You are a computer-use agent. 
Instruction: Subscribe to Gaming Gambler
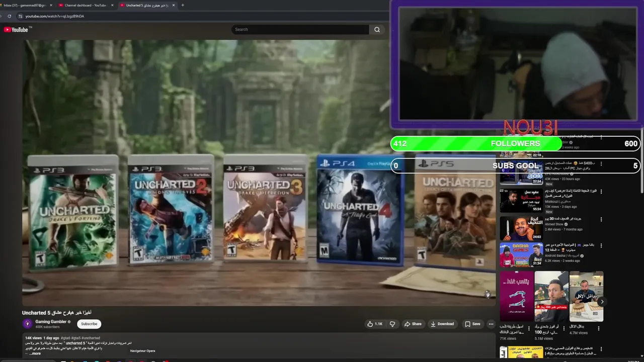point(89,324)
